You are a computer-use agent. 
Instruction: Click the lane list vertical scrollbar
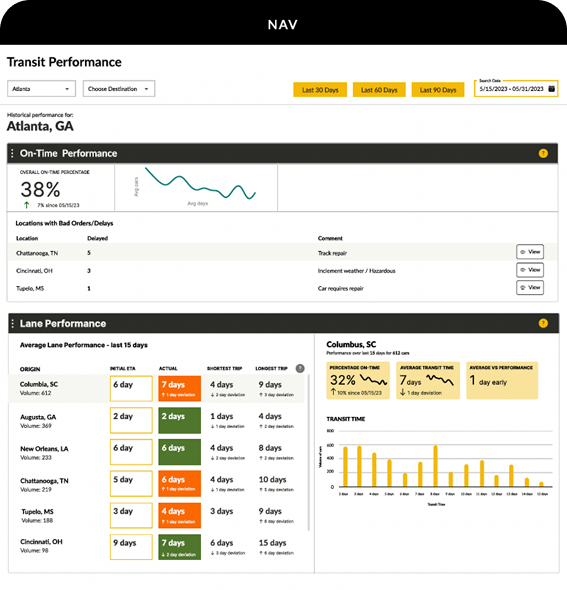[x=309, y=452]
